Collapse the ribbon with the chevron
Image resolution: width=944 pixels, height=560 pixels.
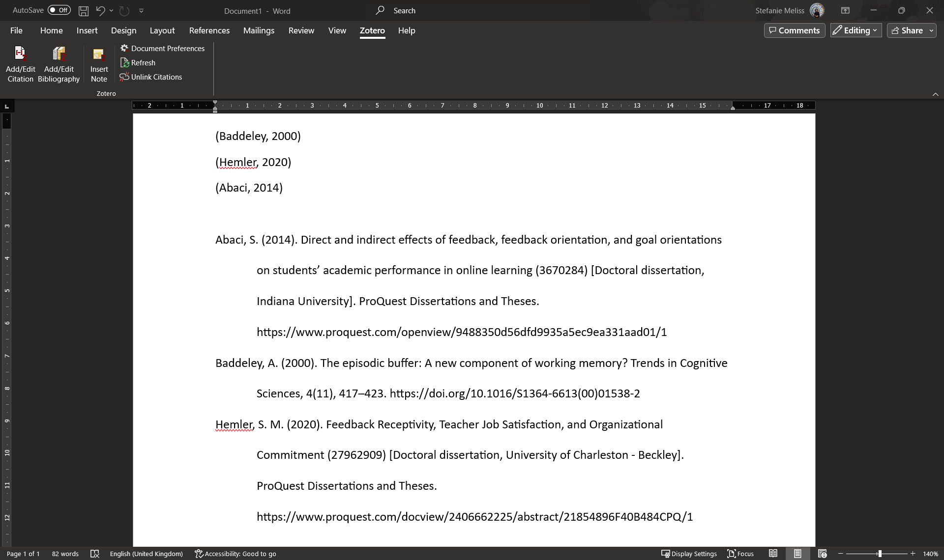[935, 94]
